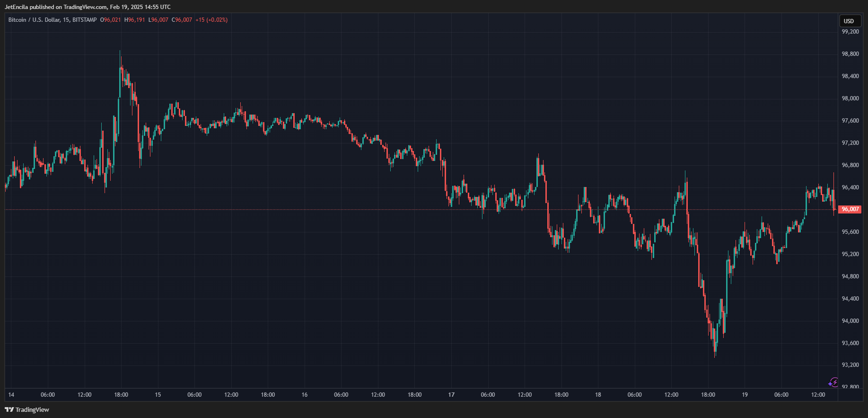
Task: Click the 97,200 price axis label
Action: pyautogui.click(x=850, y=143)
